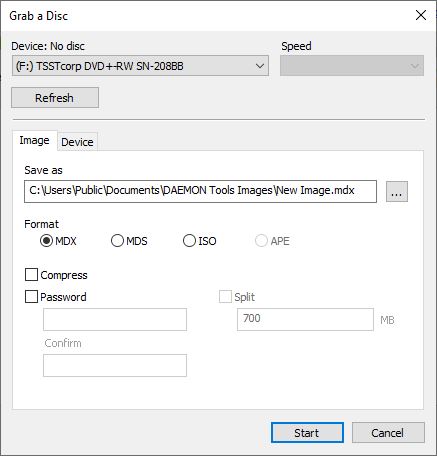Click the browse button next to Save as
The height and width of the screenshot is (456, 437).
pyautogui.click(x=397, y=191)
